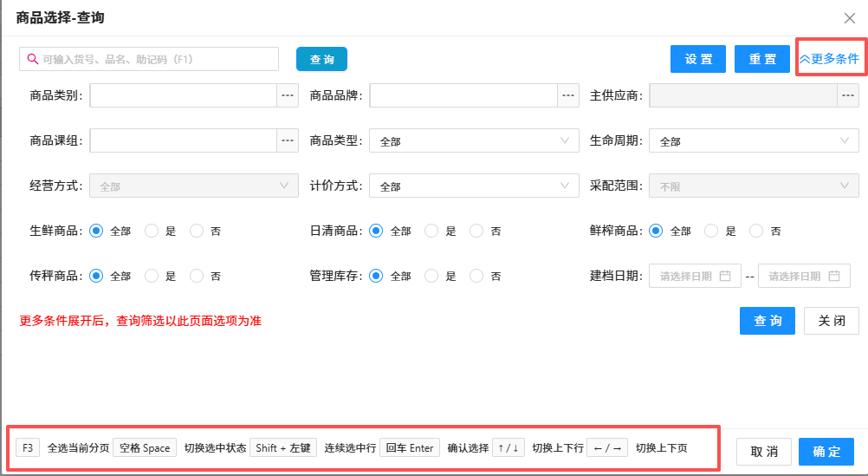The height and width of the screenshot is (476, 868).
Task: Select 生鲜商品 是 radio option
Action: (x=152, y=231)
